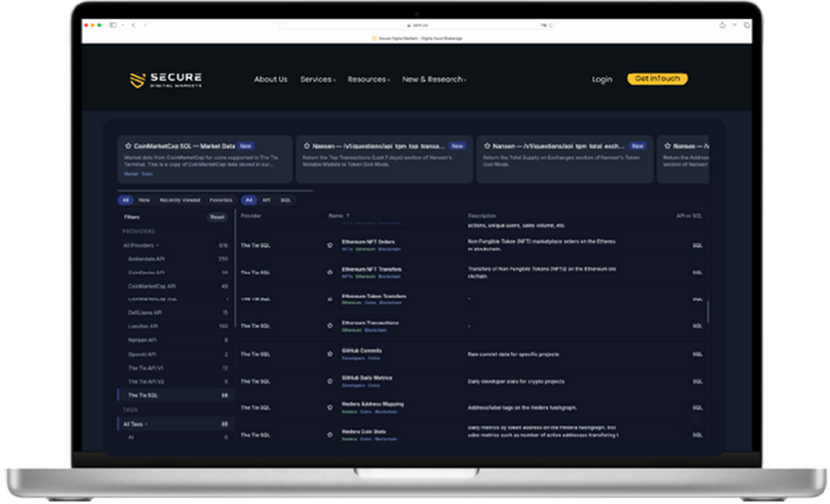Click the table's vertical scrollbar thumb

pos(707,312)
